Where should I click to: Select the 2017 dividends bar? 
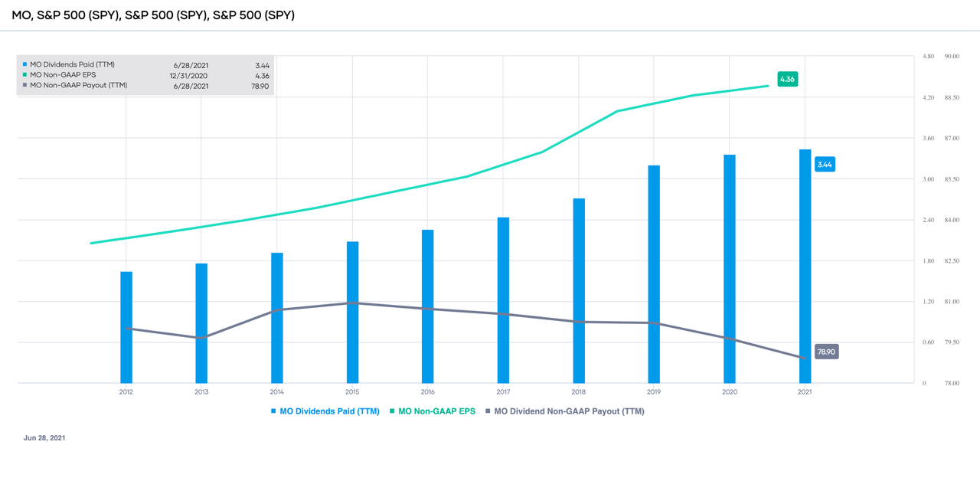(503, 300)
